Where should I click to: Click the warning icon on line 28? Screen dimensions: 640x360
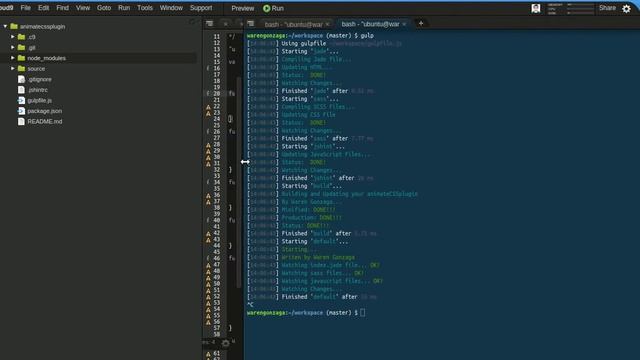coord(208,145)
